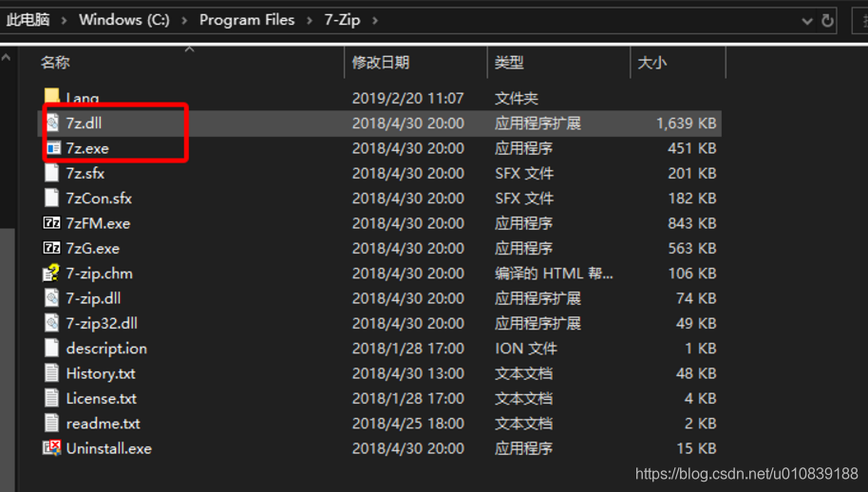Navigate to 此电脑 in address bar

point(28,20)
